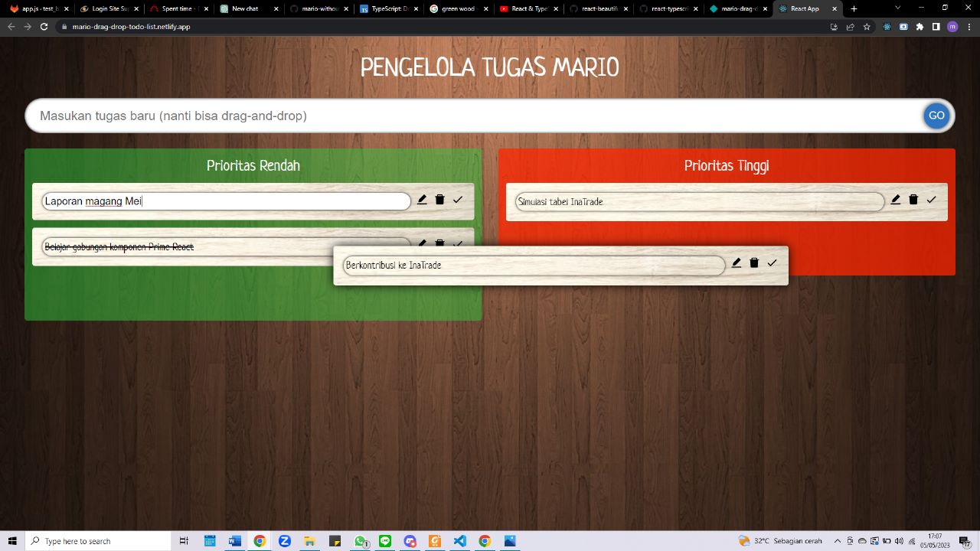Open the Chrome profile avatar
Image resolution: width=980 pixels, height=551 pixels.
coord(952,26)
